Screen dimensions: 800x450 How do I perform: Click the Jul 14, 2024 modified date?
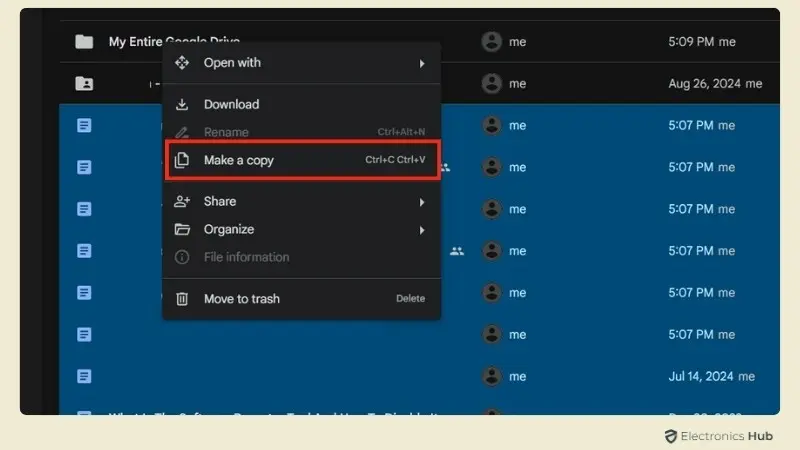(x=701, y=377)
